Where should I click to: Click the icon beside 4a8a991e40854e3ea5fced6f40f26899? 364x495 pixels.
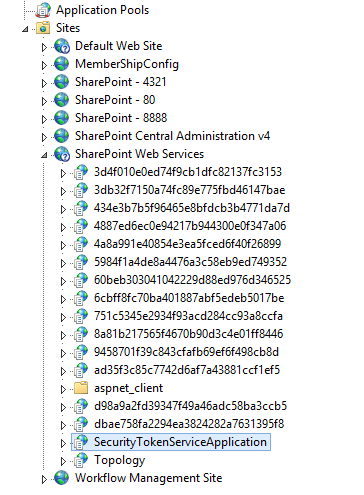point(81,244)
